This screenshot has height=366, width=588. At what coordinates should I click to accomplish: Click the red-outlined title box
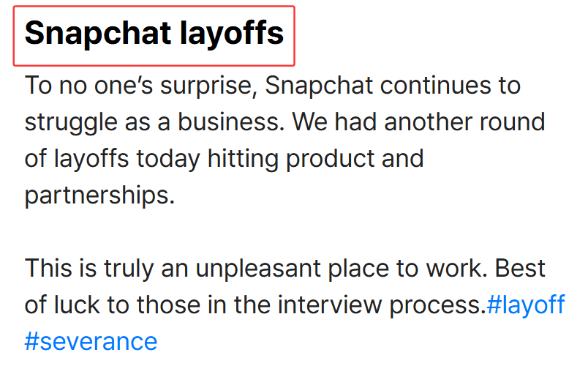(x=154, y=36)
